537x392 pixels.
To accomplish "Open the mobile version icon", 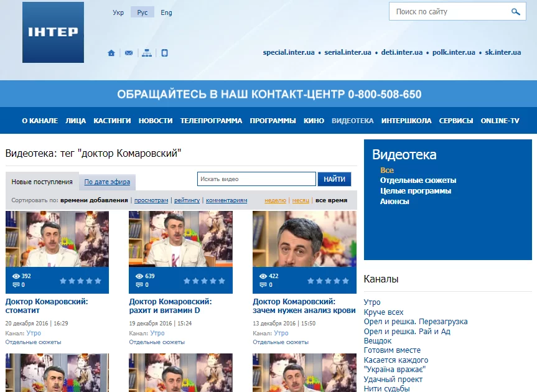I will coord(165,53).
